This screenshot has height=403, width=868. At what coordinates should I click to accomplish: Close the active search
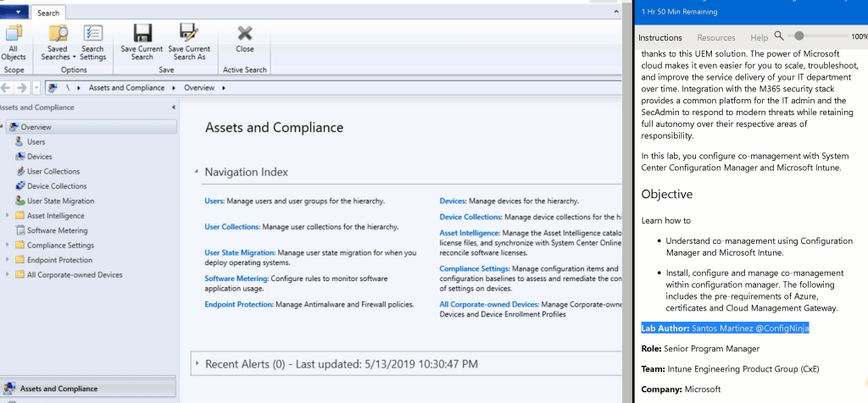click(245, 39)
